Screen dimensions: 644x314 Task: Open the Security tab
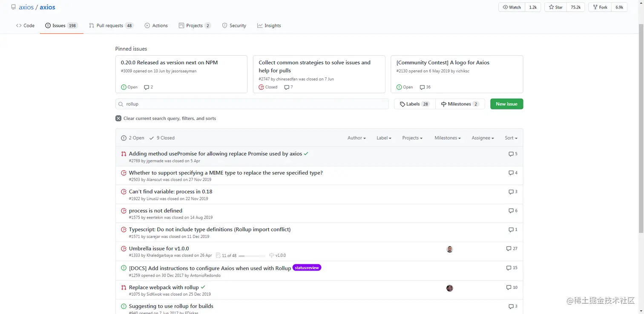point(234,26)
